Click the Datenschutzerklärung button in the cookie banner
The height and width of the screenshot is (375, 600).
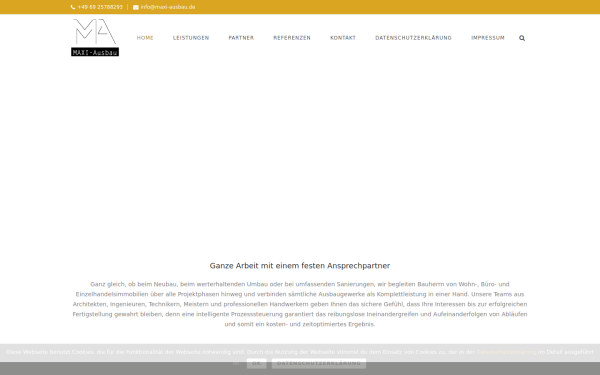click(319, 363)
